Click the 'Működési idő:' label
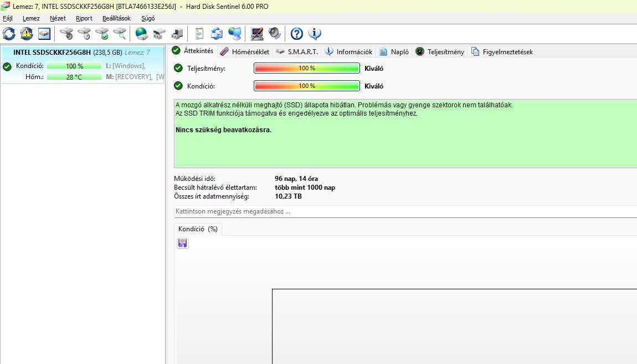 (194, 179)
